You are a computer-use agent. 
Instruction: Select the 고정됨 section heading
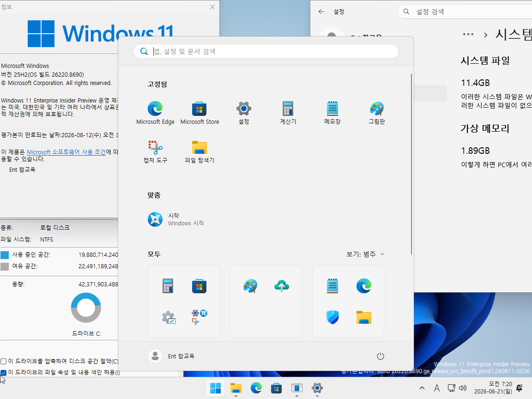157,84
